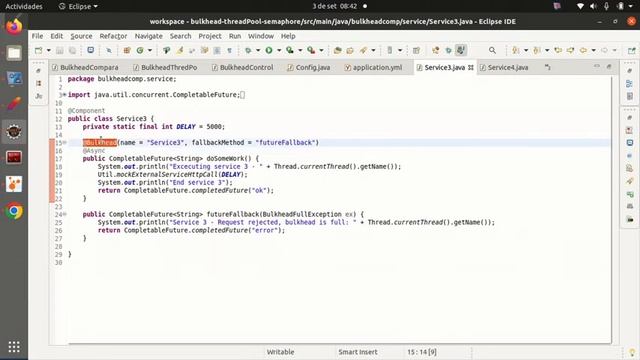Expand the Coverage dropdown arrow

(x=300, y=50)
